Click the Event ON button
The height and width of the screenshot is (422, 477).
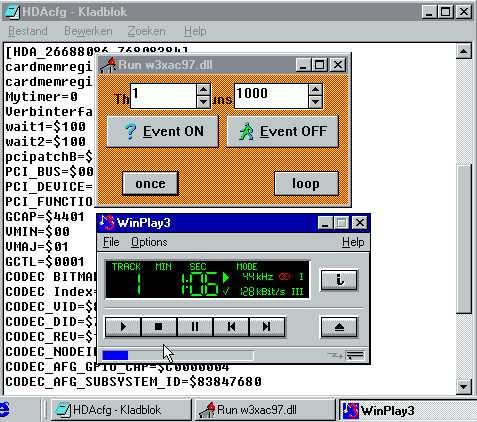point(162,131)
